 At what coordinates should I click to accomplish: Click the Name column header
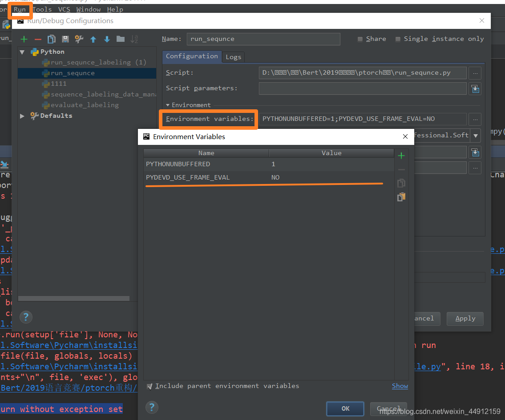tap(206, 153)
